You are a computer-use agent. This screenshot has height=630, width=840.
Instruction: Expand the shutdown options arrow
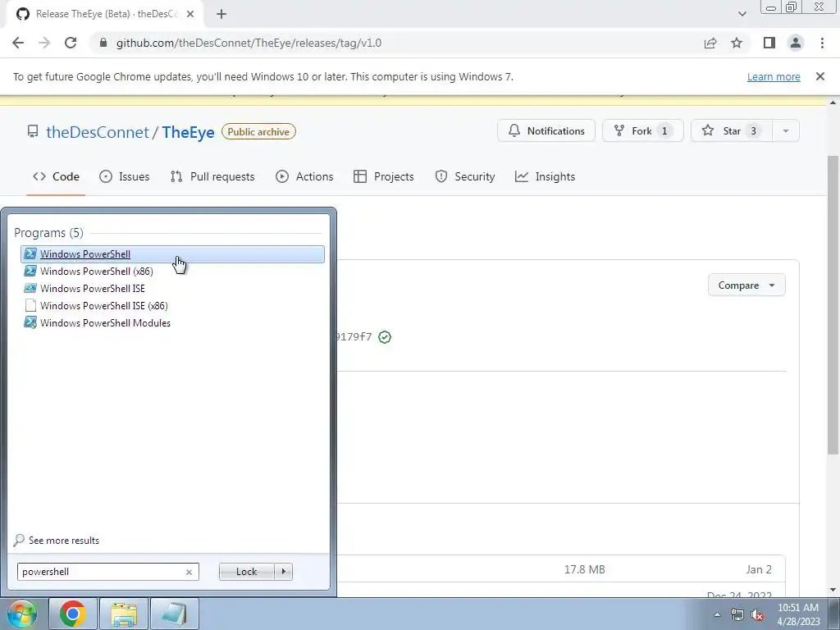[x=283, y=572]
